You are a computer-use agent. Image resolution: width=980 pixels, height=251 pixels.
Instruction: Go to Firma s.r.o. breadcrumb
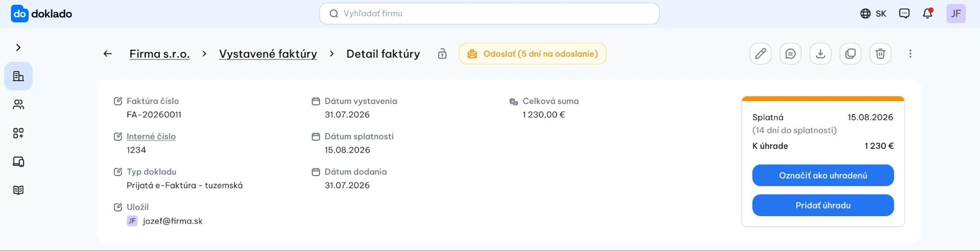click(x=160, y=54)
